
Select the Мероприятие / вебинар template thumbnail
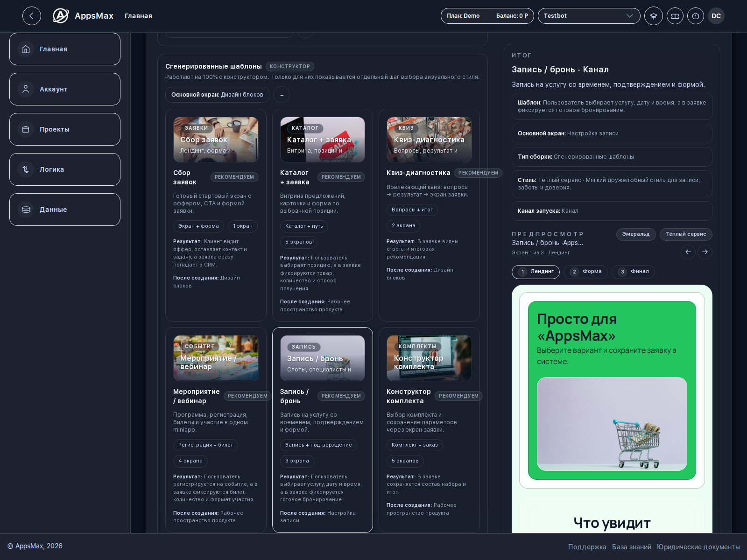216,358
